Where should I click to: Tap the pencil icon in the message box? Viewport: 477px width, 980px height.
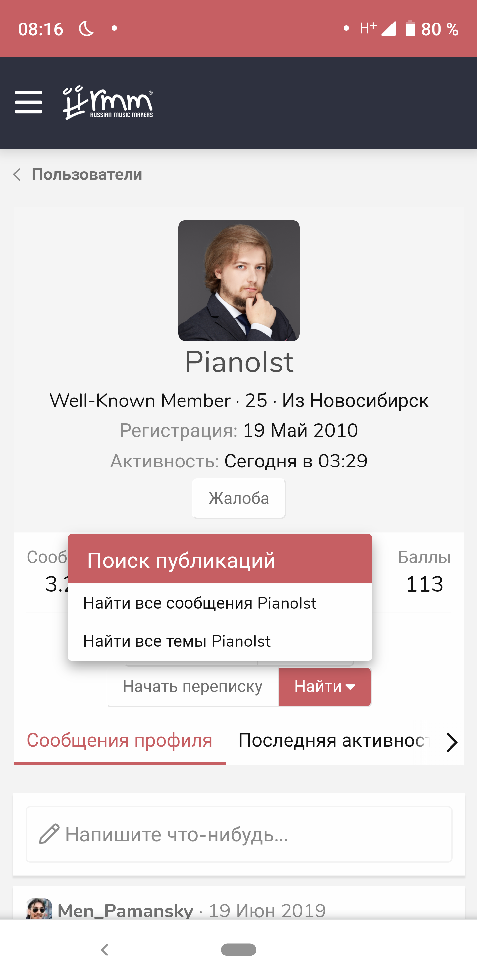tap(49, 834)
